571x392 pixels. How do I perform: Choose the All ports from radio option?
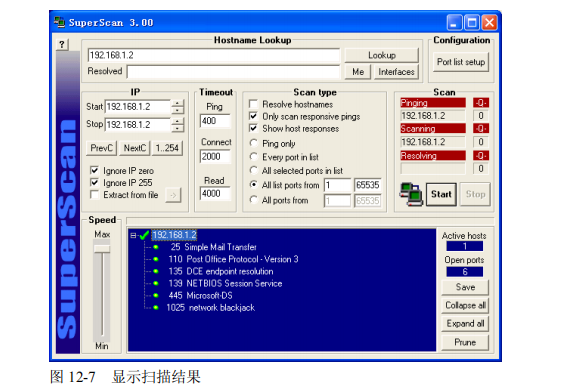pyautogui.click(x=254, y=200)
